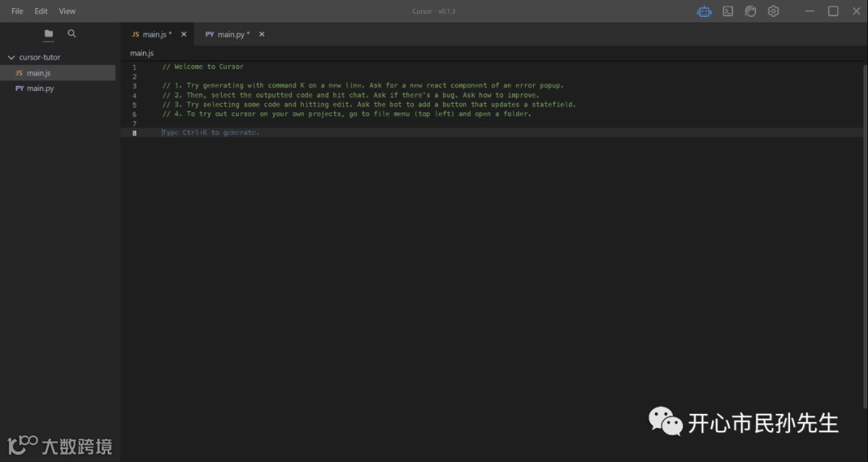
Task: Click line number 8 in gutter
Action: tap(134, 133)
